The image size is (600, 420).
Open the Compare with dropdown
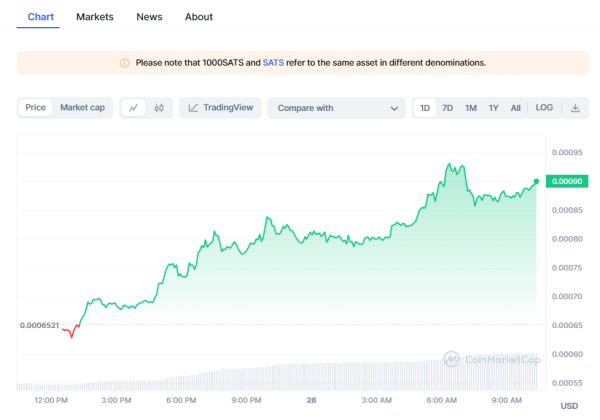pyautogui.click(x=335, y=108)
